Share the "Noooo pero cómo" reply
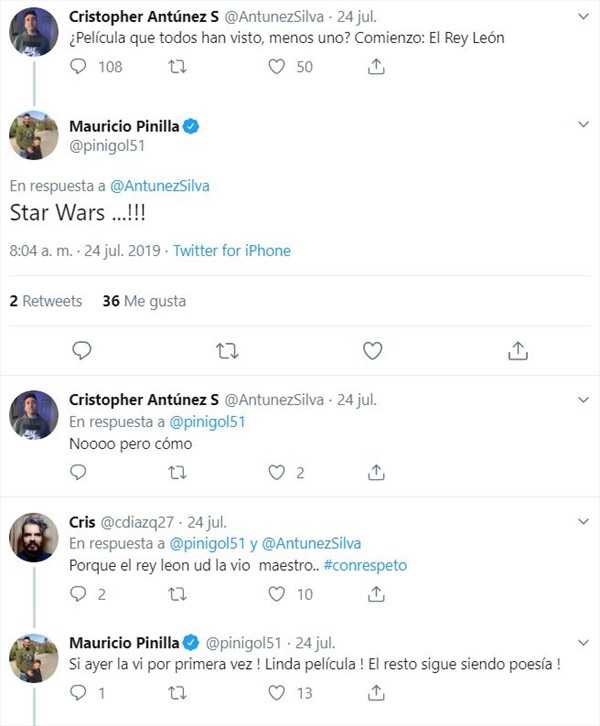The height and width of the screenshot is (726, 600). point(376,472)
